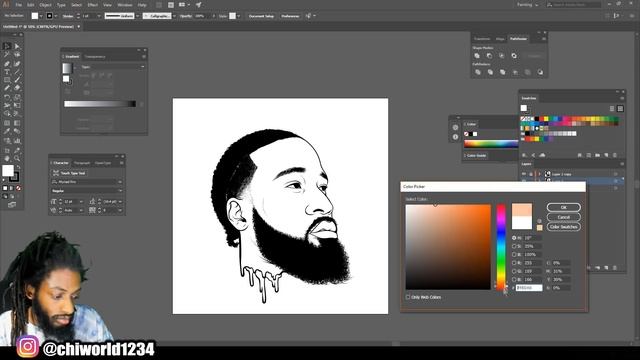Select the Magic Wand tool
Viewport: 640px width, 360px height.
7,55
